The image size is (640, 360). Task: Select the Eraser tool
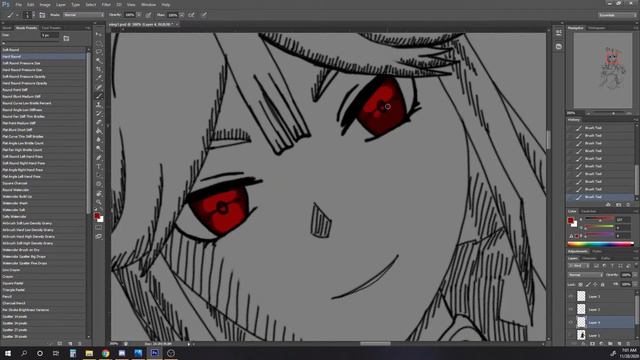click(x=99, y=122)
